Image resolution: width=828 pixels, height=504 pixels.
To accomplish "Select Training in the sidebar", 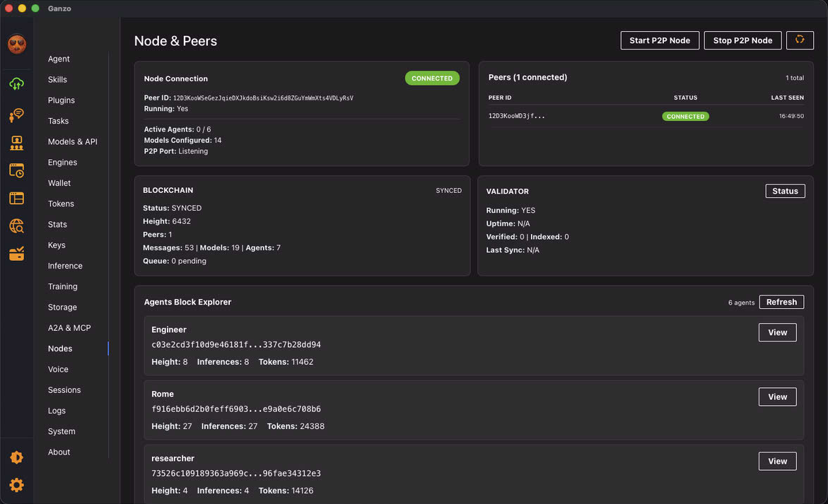I will [62, 286].
